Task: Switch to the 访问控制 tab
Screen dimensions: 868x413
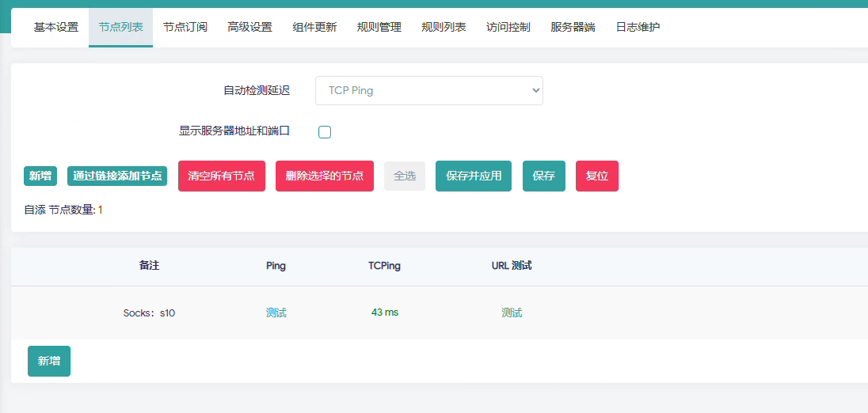Action: click(x=508, y=27)
